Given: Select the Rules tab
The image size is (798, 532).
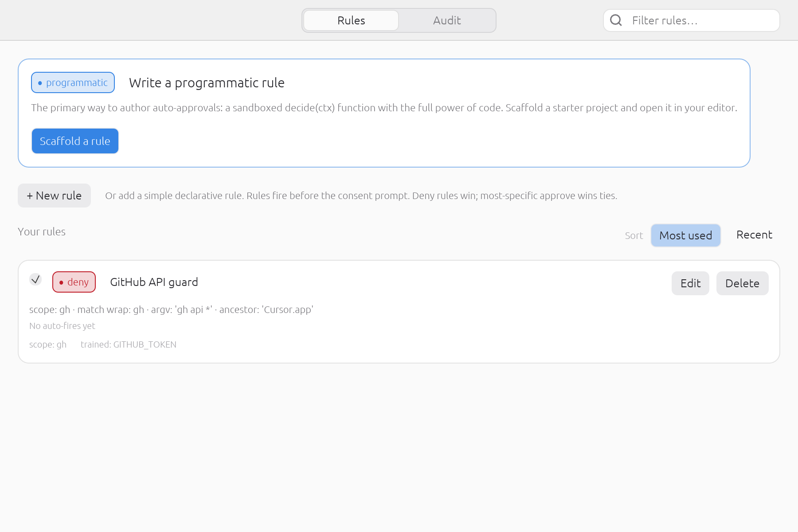Looking at the screenshot, I should pyautogui.click(x=351, y=20).
